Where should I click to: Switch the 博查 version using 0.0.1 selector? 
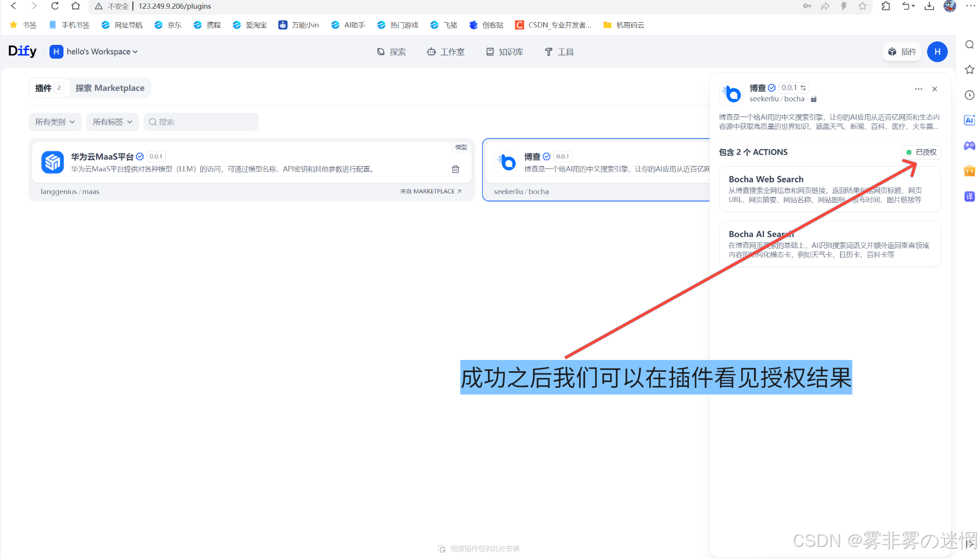[x=794, y=88]
